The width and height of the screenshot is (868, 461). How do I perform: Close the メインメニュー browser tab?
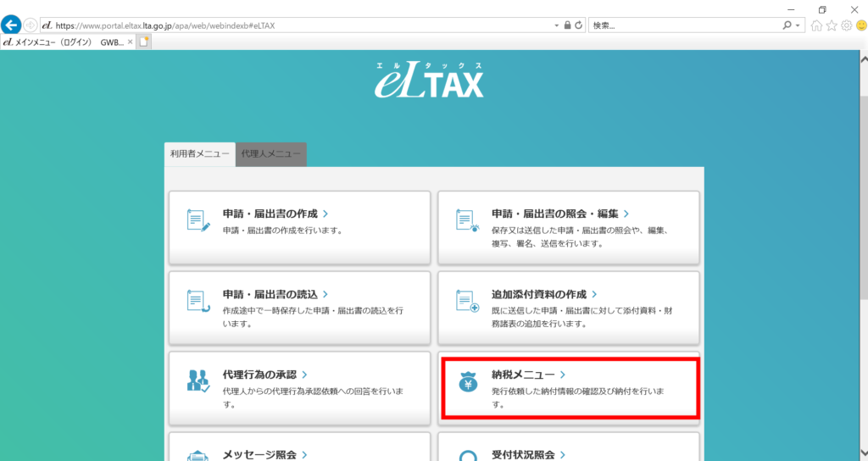click(130, 41)
